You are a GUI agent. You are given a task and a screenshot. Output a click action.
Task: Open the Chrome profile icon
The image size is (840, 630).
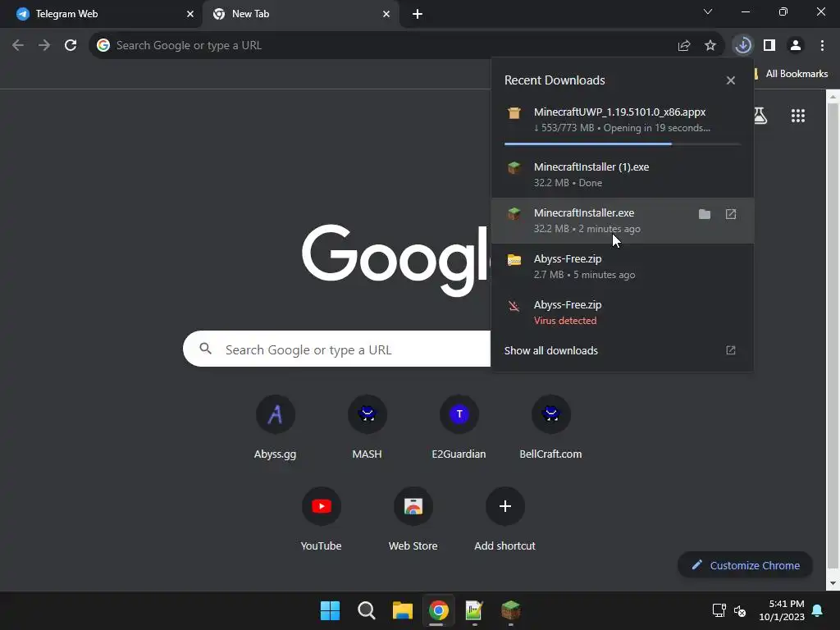click(x=796, y=46)
